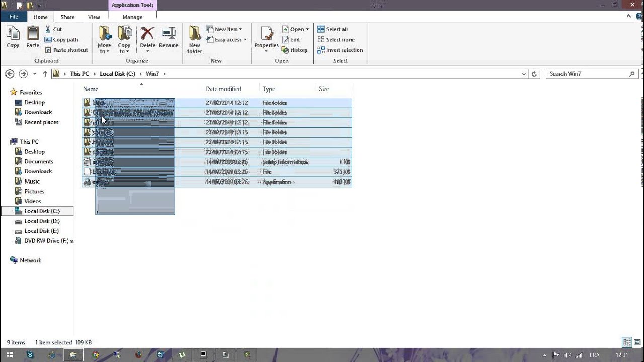The width and height of the screenshot is (644, 362).
Task: Switch to the View tab
Action: pos(94,17)
